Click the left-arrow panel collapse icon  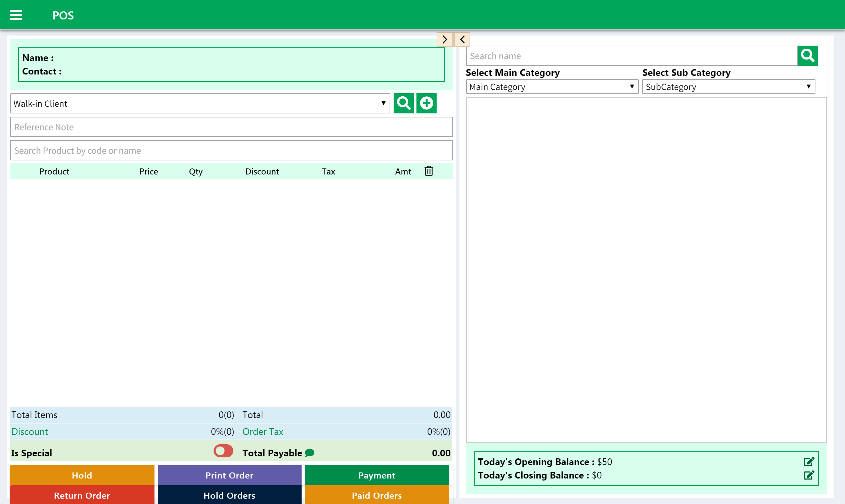[462, 39]
